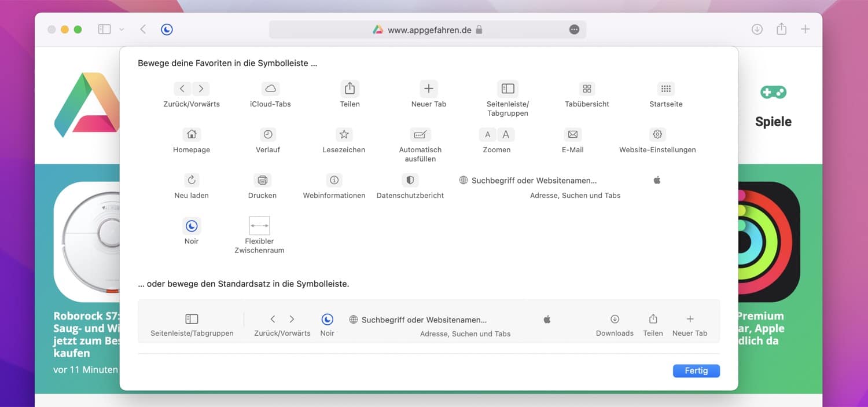Viewport: 868px width, 407px height.
Task: Click the Website-Einstellungen gear icon
Action: (x=657, y=134)
